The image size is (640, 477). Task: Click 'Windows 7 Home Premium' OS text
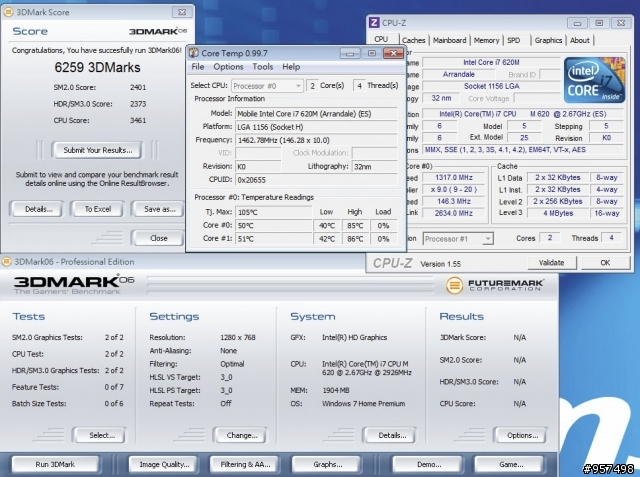tap(363, 404)
